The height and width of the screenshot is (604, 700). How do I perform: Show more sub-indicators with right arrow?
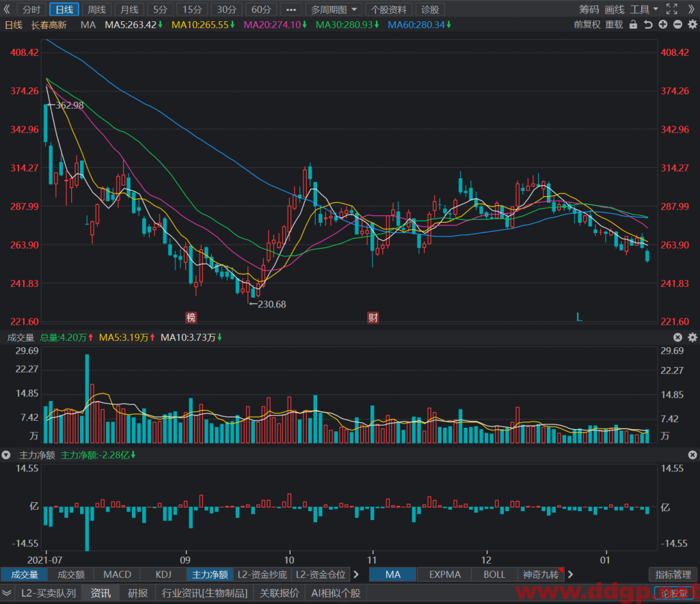point(356,575)
